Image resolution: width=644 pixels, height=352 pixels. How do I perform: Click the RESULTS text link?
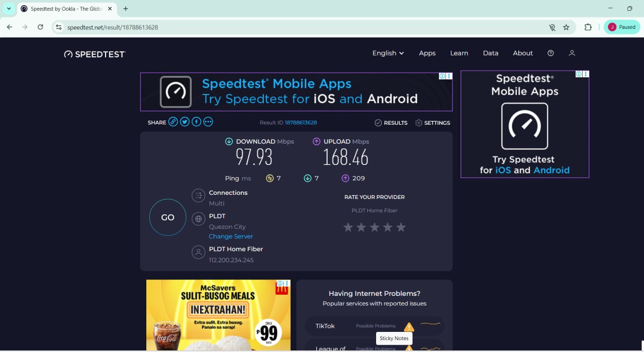coord(396,123)
